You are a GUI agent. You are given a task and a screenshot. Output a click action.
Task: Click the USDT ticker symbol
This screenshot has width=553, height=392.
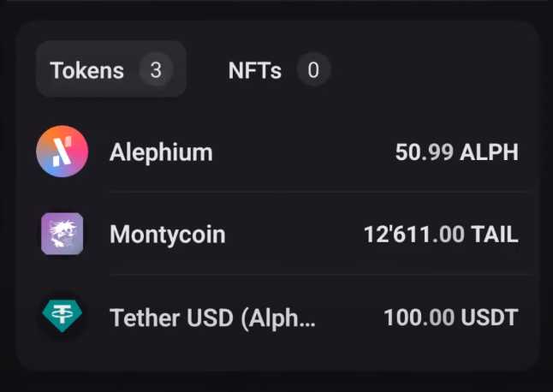(x=490, y=318)
